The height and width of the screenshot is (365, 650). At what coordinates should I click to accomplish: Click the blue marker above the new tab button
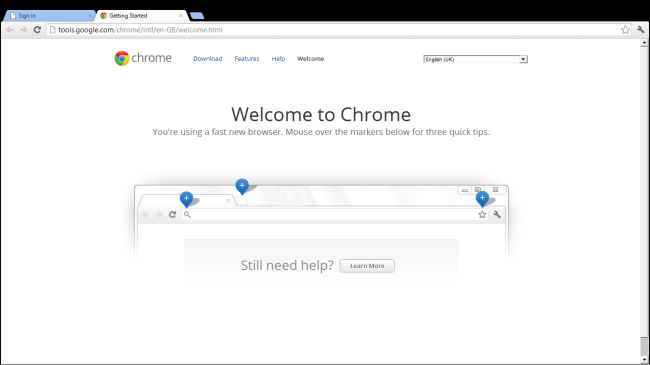click(242, 186)
